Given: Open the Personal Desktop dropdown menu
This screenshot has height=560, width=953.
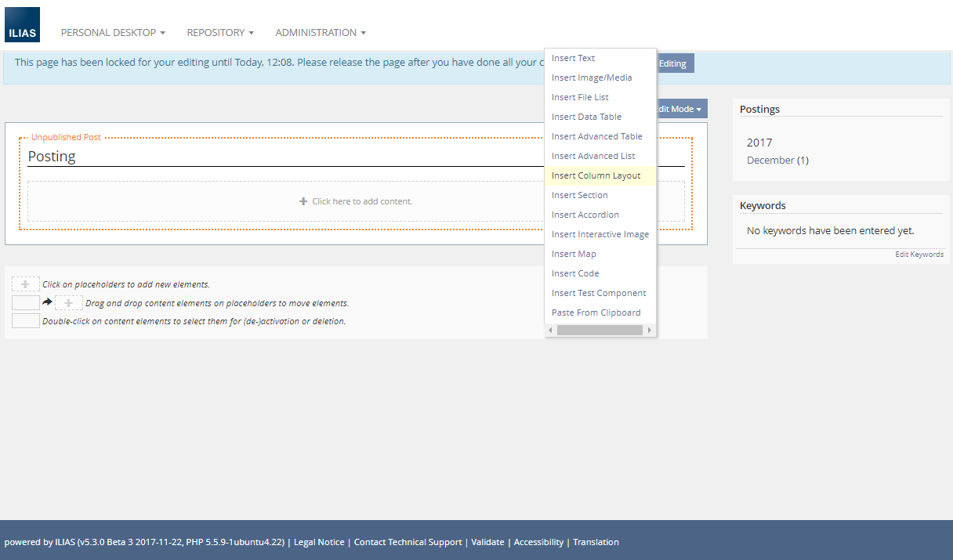Looking at the screenshot, I should click(113, 33).
